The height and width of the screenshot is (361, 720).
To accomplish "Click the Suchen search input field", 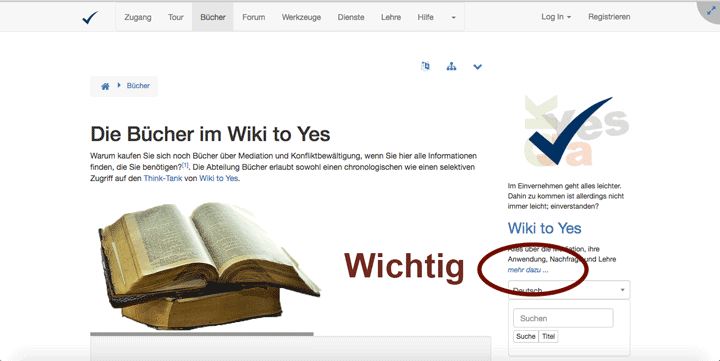I will [563, 318].
